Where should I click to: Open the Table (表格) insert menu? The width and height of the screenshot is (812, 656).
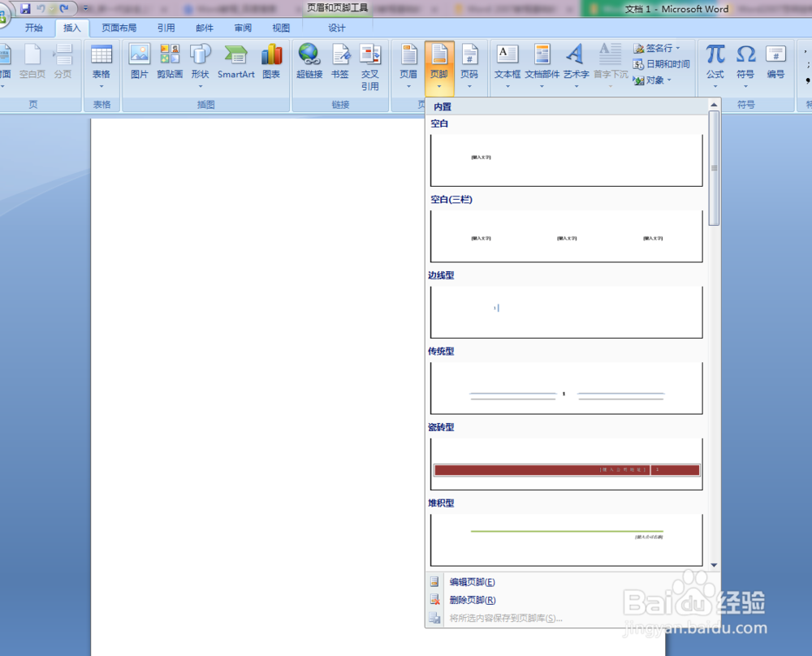click(x=101, y=67)
